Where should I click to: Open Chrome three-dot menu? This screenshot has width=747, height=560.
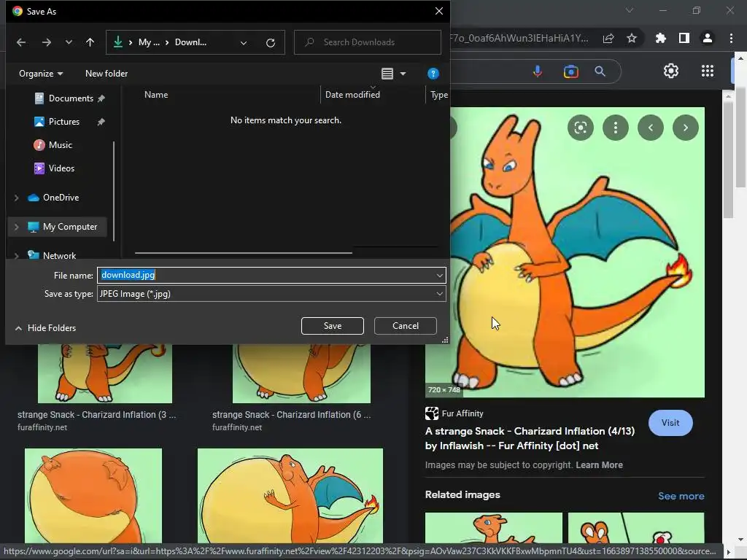tap(731, 38)
